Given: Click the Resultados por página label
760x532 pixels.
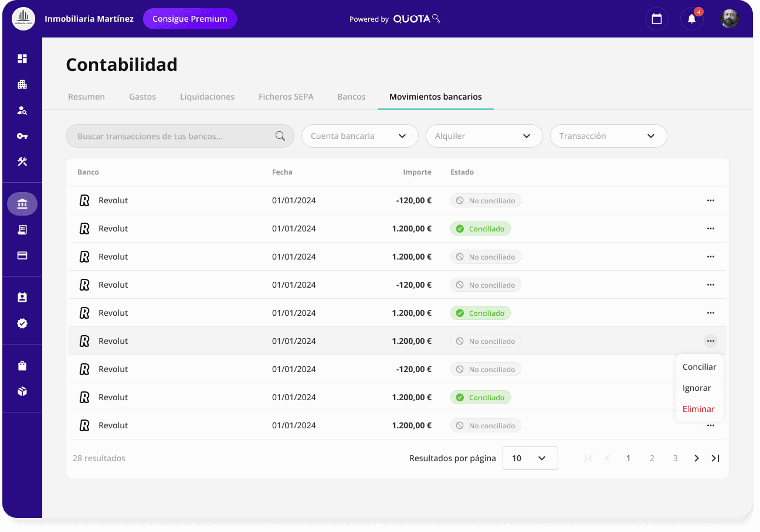Looking at the screenshot, I should click(453, 458).
